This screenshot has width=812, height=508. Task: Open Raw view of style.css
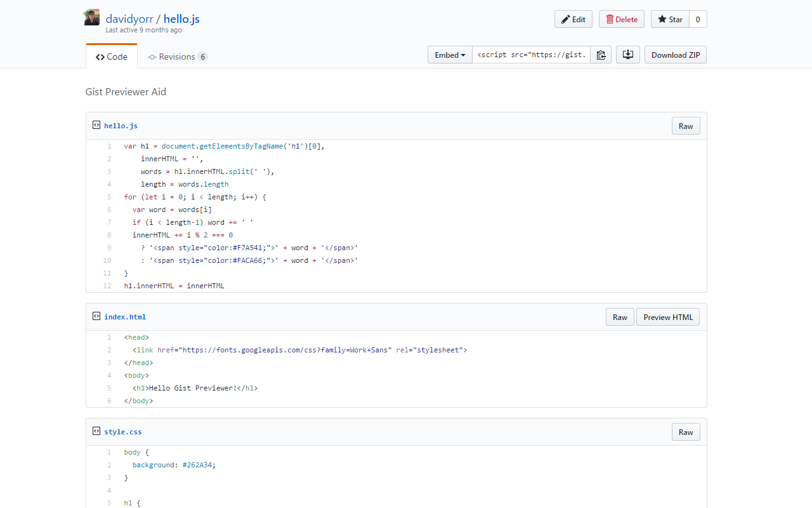(686, 432)
